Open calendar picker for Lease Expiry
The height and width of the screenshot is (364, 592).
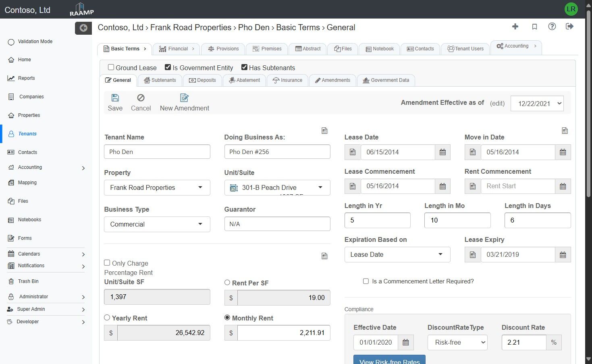click(563, 255)
